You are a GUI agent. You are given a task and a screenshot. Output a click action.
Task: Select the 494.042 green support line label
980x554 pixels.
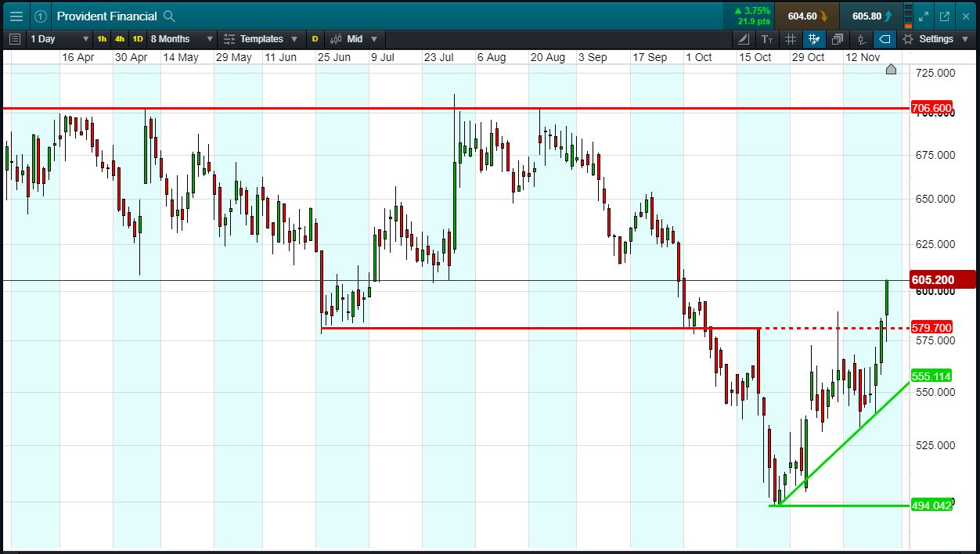click(x=931, y=505)
